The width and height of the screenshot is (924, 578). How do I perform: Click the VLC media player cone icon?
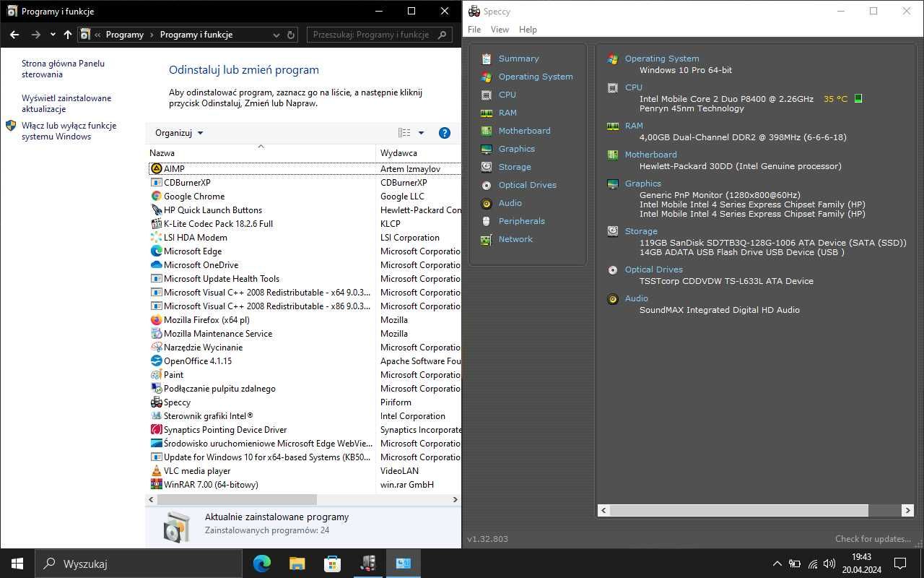[157, 470]
